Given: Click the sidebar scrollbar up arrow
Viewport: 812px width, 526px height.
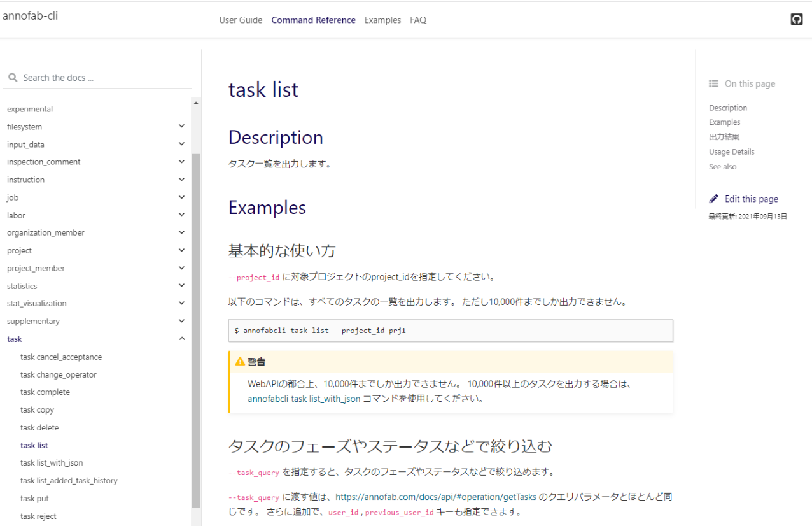Looking at the screenshot, I should [x=196, y=103].
